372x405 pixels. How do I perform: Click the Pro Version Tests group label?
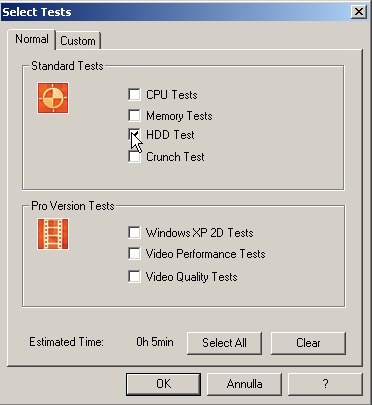(73, 206)
